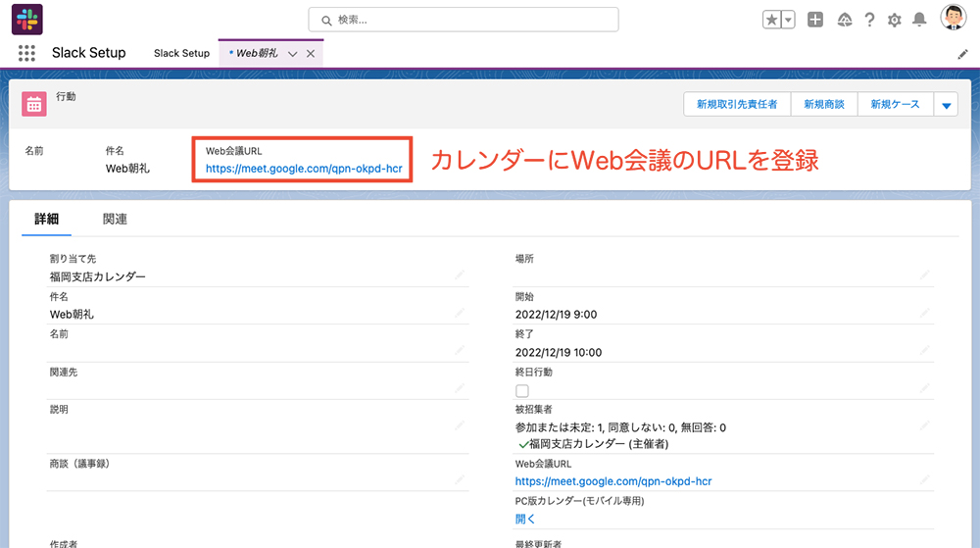Screen dimensions: 980x548
Task: Expand the Web朝礼 tab chevron menu
Action: point(292,54)
